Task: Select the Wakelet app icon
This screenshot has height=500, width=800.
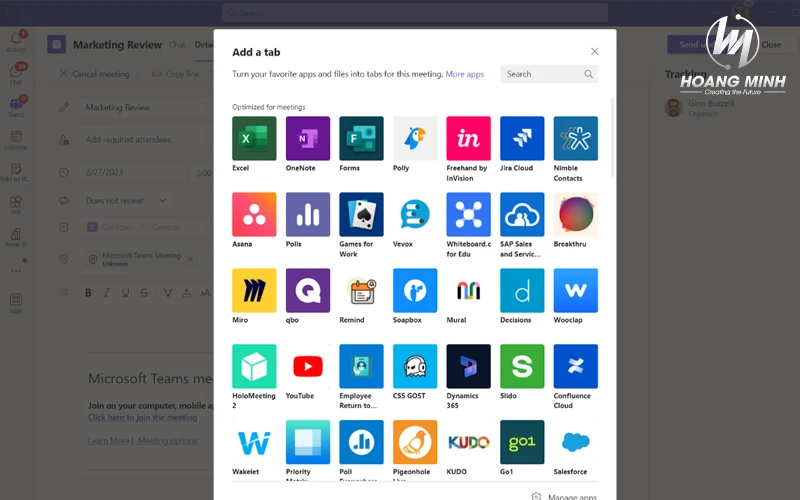Action: (x=254, y=442)
